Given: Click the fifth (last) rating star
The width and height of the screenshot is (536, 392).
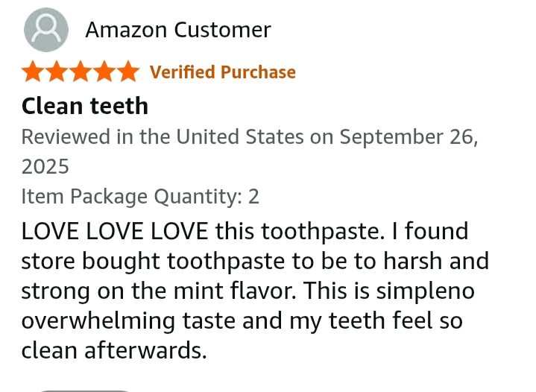Looking at the screenshot, I should coord(128,72).
